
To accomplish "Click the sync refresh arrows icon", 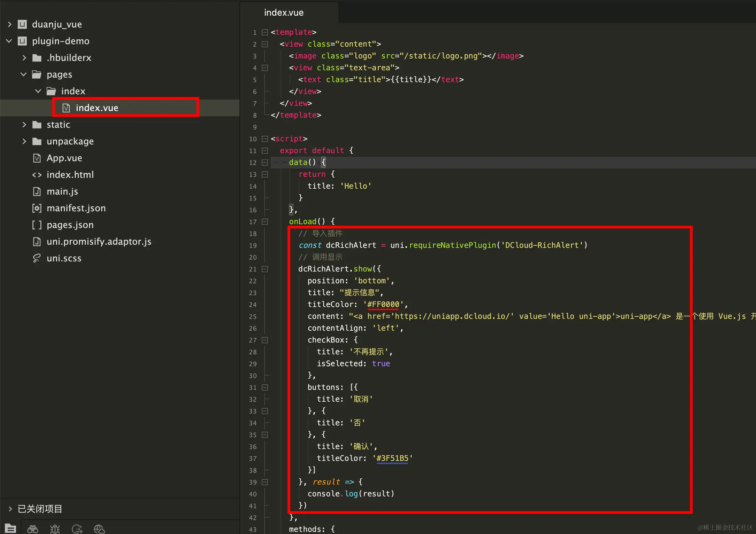I will [77, 529].
